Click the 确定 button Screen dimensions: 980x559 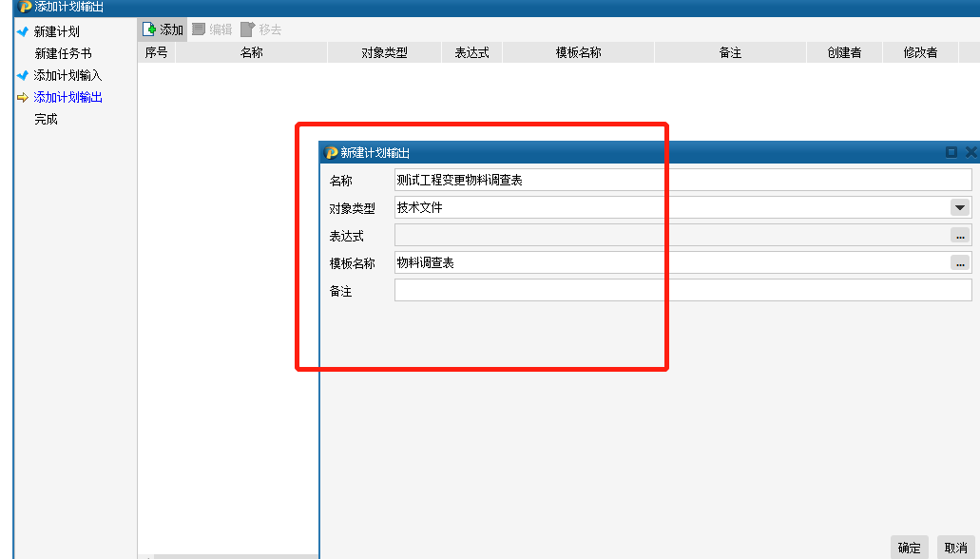coord(910,548)
